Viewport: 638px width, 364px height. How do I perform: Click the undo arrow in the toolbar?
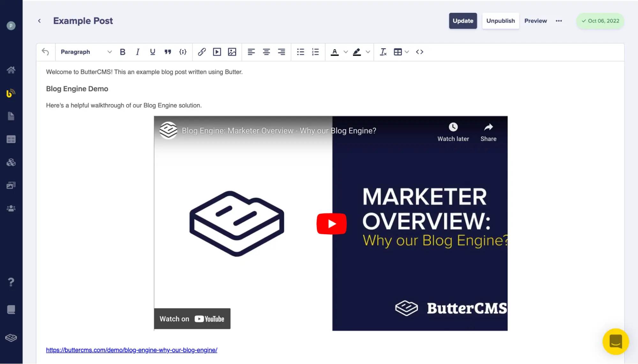[x=45, y=52]
